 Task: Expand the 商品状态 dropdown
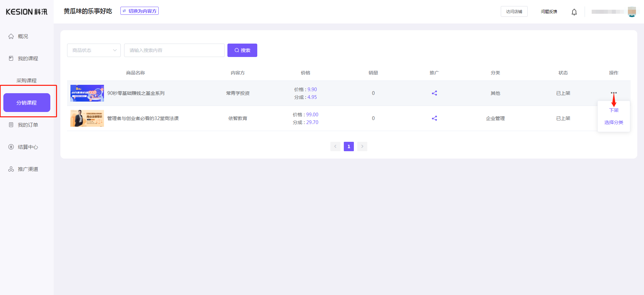pos(94,50)
